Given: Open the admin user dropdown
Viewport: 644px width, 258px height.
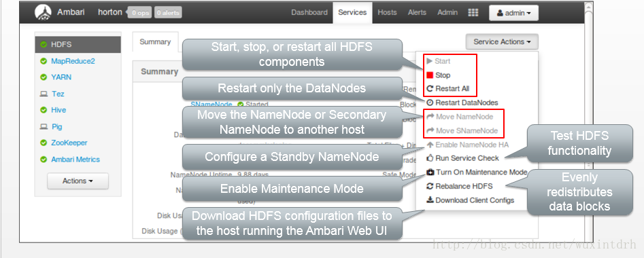Looking at the screenshot, I should pos(513,13).
